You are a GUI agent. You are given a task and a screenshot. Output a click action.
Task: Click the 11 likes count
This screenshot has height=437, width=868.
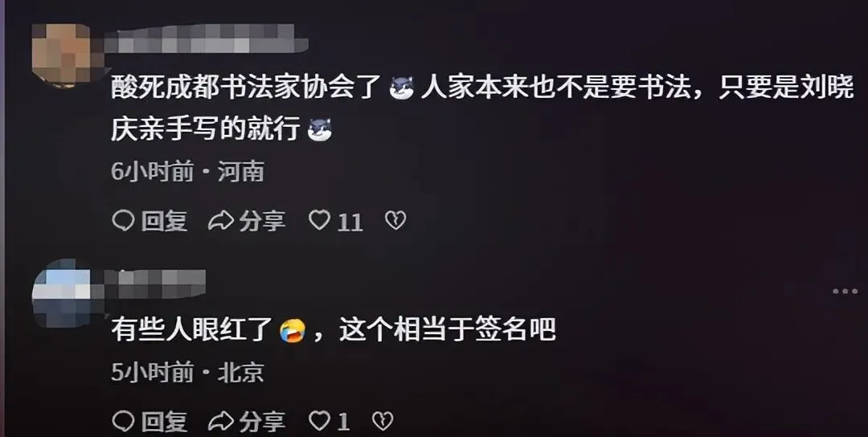click(350, 223)
